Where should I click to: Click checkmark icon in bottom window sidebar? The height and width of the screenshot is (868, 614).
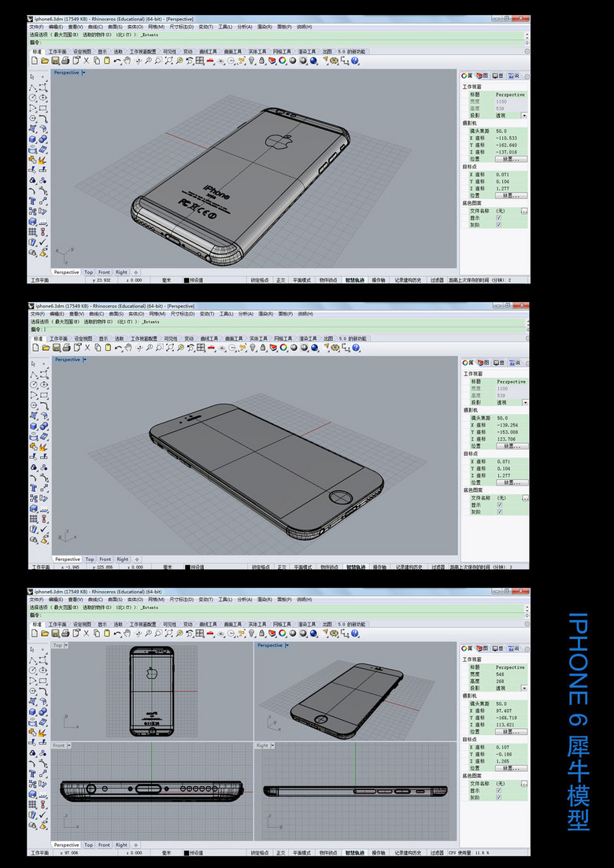point(43,814)
